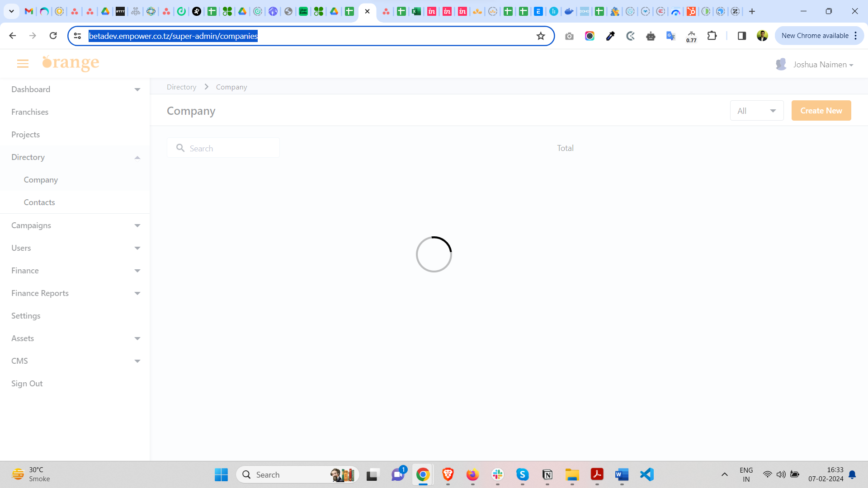Screen dimensions: 868x488
Task: Click the Create New button
Action: pyautogui.click(x=821, y=111)
